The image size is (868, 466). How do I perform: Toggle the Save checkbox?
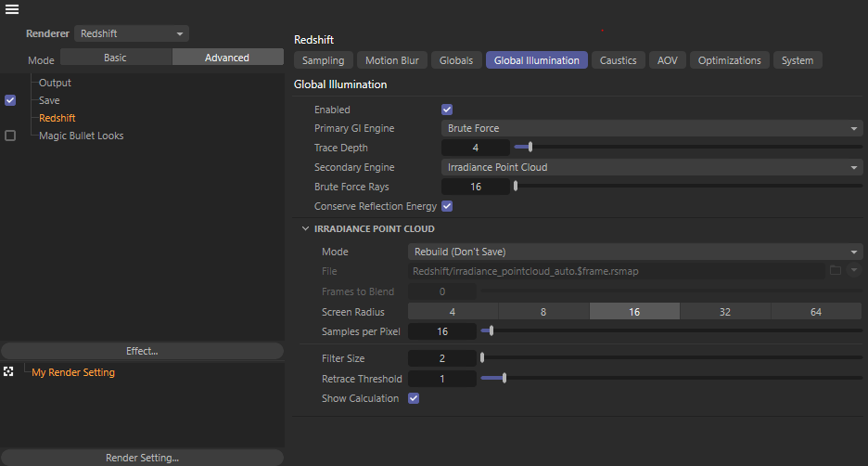[10, 100]
